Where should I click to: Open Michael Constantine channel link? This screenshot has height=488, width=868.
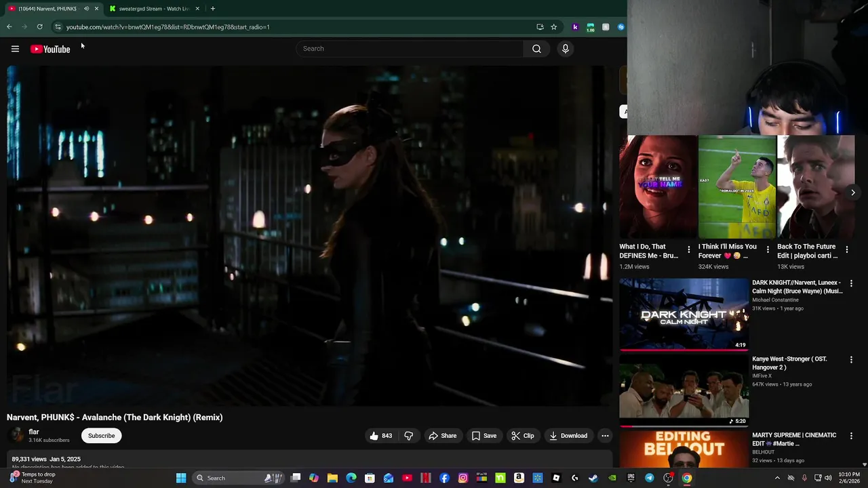[x=775, y=300]
